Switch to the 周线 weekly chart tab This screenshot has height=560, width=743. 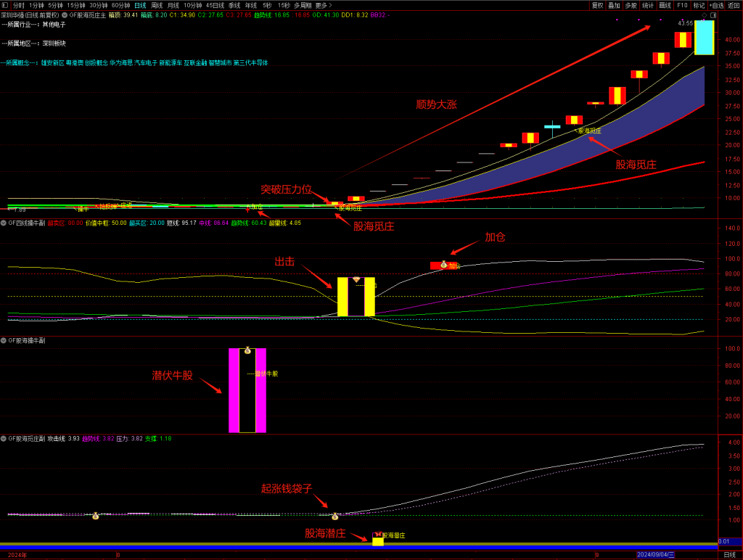(157, 5)
